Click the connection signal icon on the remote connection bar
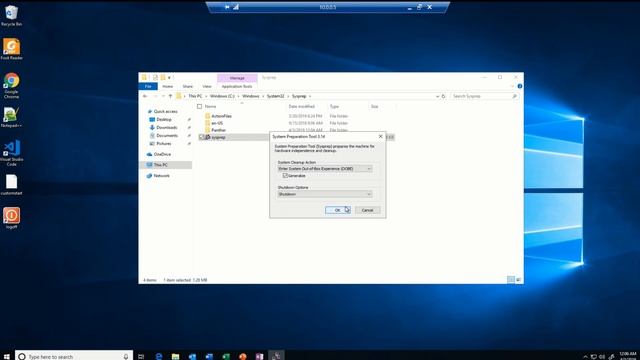This screenshot has width=640, height=360. tap(236, 7)
